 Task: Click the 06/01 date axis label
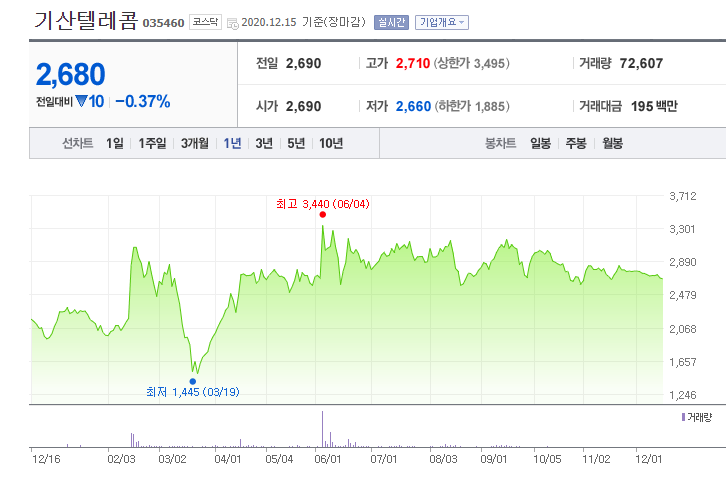[x=327, y=459]
